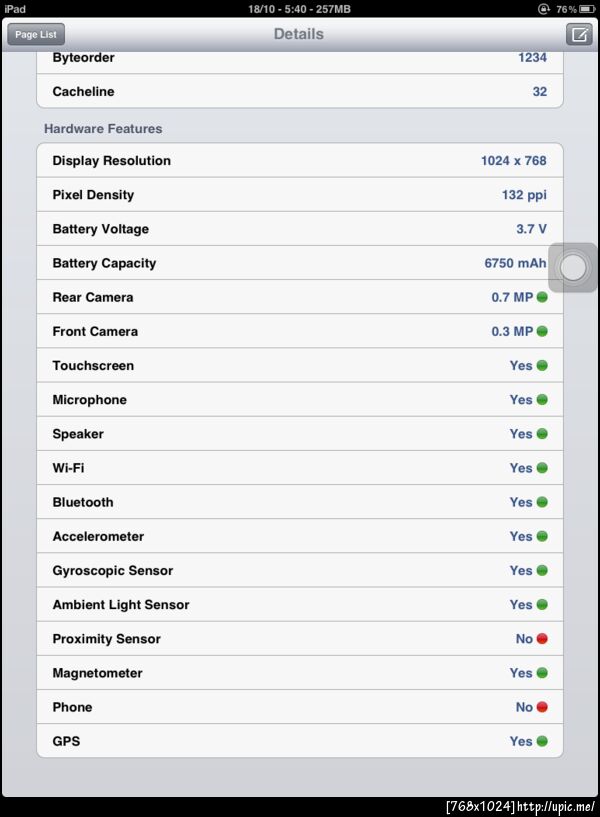This screenshot has width=600, height=817.
Task: Tap the Cacheline row
Action: [299, 92]
